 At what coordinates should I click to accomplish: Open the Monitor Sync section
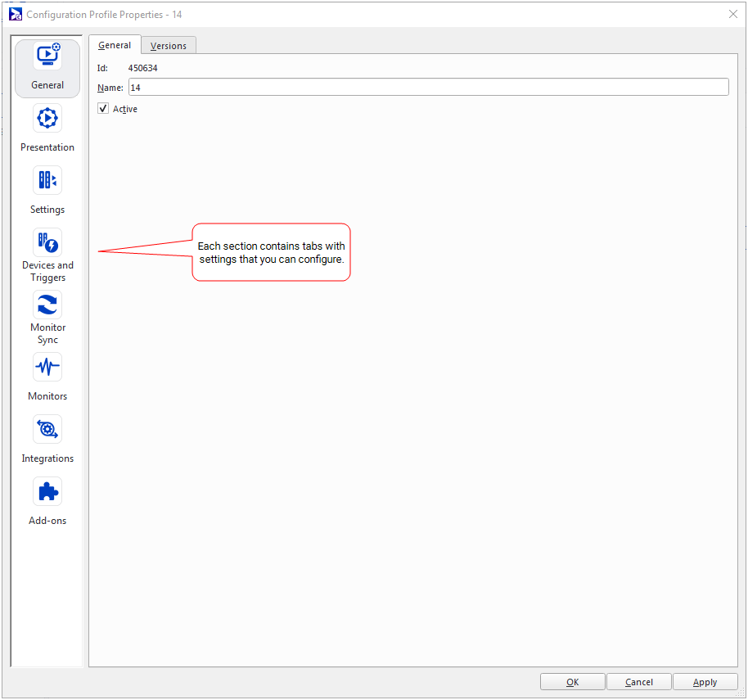tap(47, 305)
